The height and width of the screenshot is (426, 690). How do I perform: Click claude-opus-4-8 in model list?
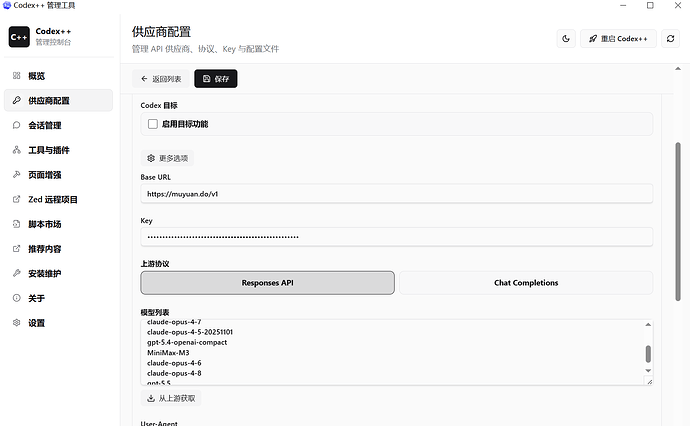click(x=174, y=373)
